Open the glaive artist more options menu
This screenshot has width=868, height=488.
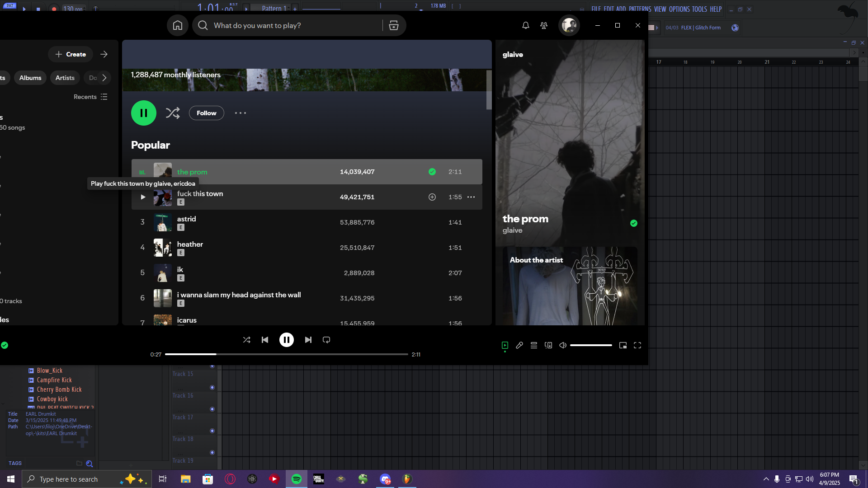[x=241, y=113]
